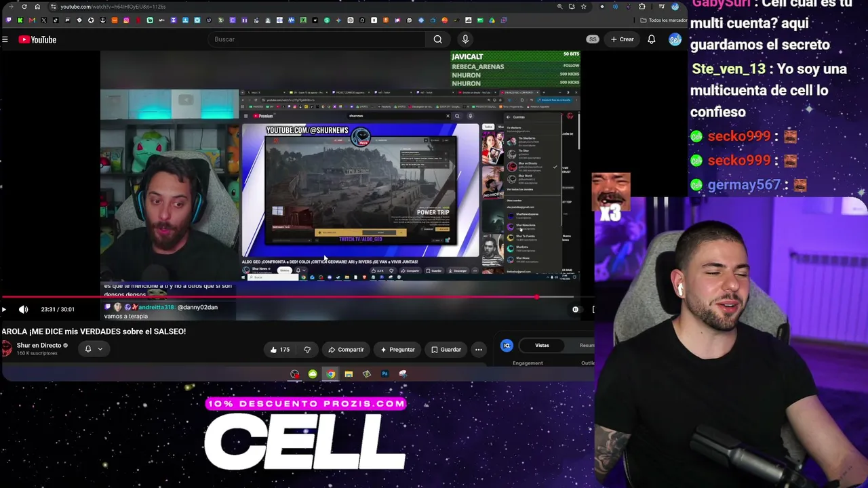
Task: Open the Gmail bookmark
Action: pyautogui.click(x=32, y=20)
